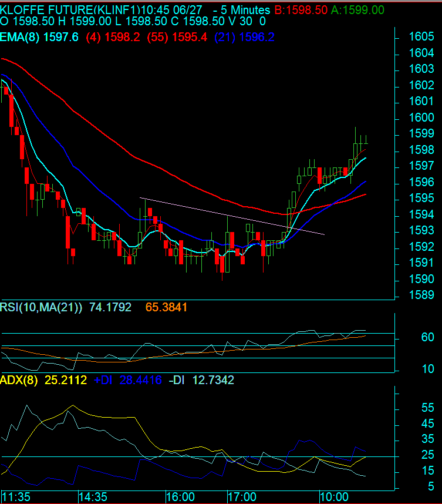This screenshot has height=504, width=442.
Task: Select the EMA (21) 1596.2 label
Action: [x=244, y=37]
